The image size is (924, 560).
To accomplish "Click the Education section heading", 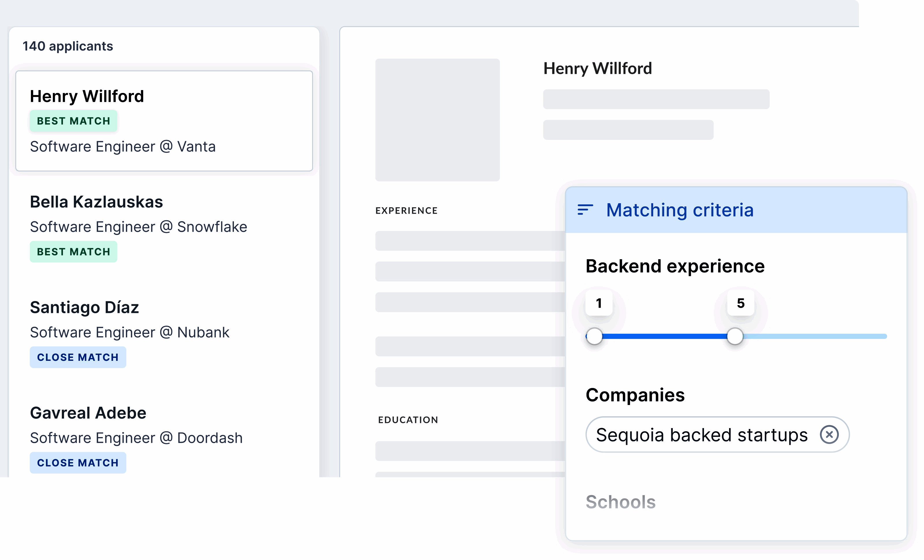I will coord(408,420).
